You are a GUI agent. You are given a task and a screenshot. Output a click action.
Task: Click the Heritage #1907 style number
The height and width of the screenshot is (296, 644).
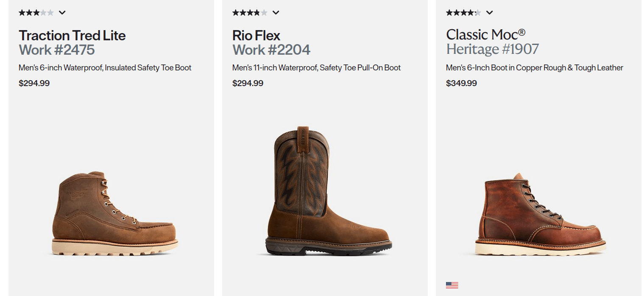coord(492,49)
